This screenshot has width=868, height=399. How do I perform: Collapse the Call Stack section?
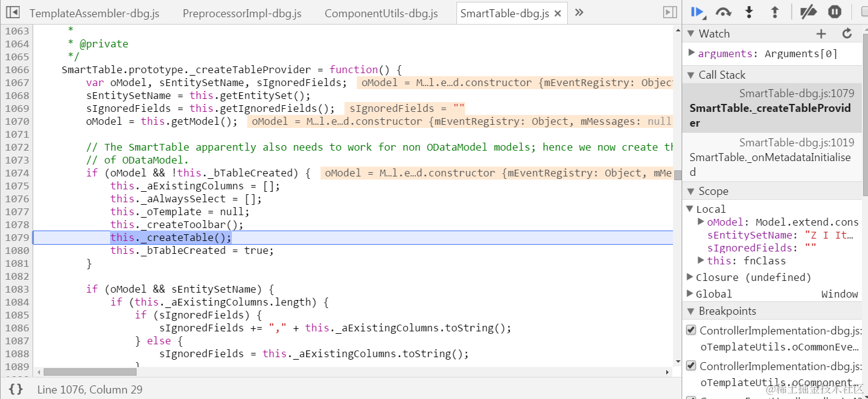click(690, 75)
